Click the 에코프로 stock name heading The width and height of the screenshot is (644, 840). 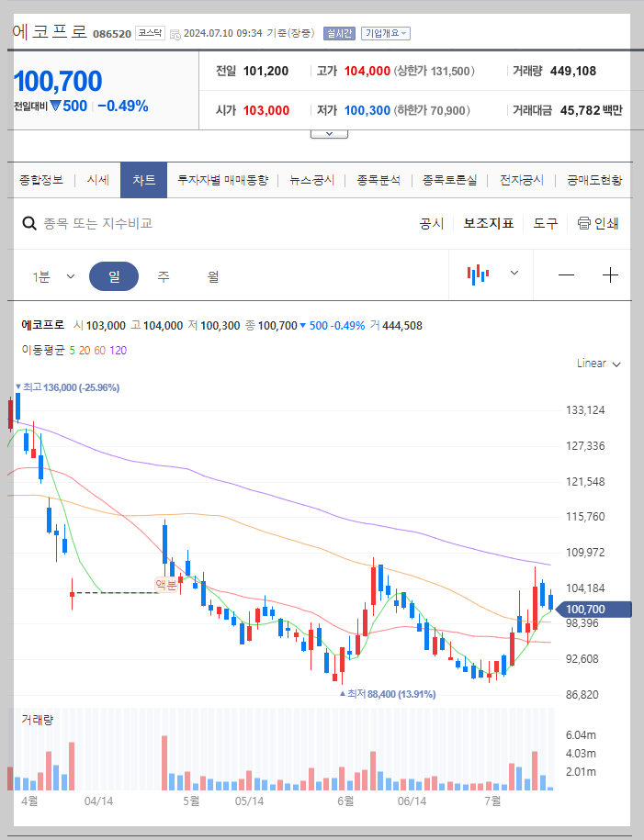(50, 31)
